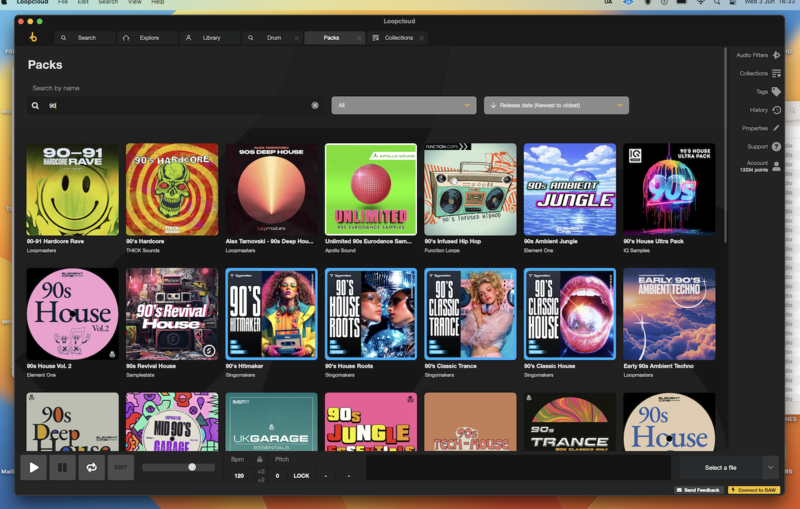Open the Collections sidebar icon
This screenshot has height=509, width=800.
(x=777, y=73)
